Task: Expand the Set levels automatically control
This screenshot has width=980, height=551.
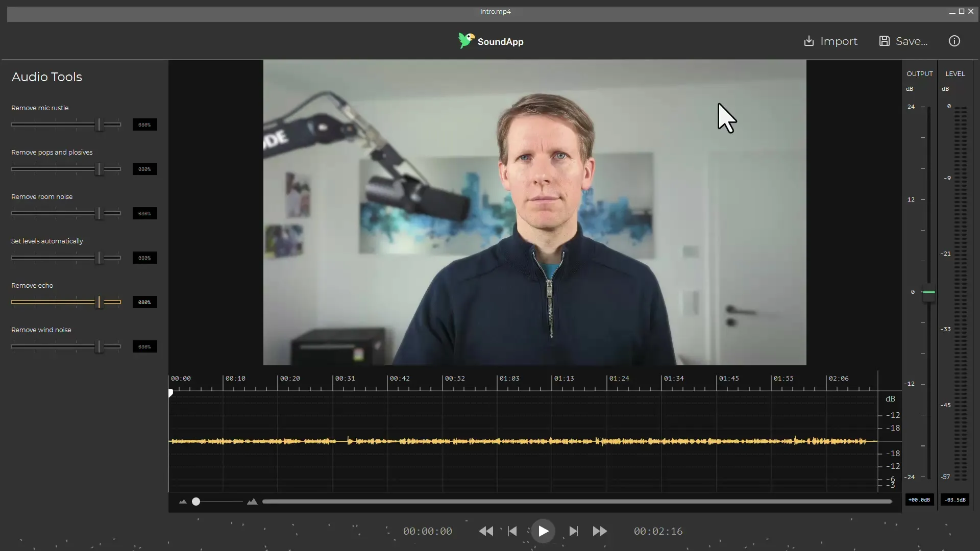Action: (x=46, y=241)
